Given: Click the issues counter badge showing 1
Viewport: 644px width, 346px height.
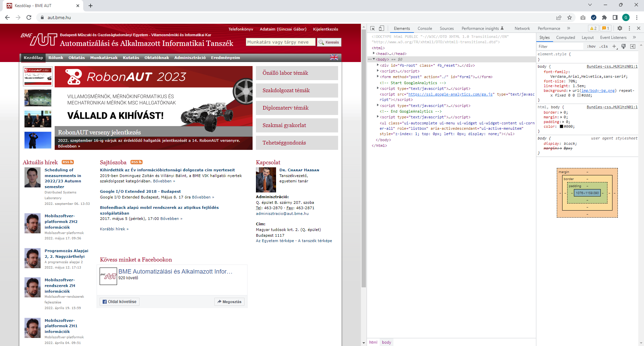Looking at the screenshot, I should 606,28.
